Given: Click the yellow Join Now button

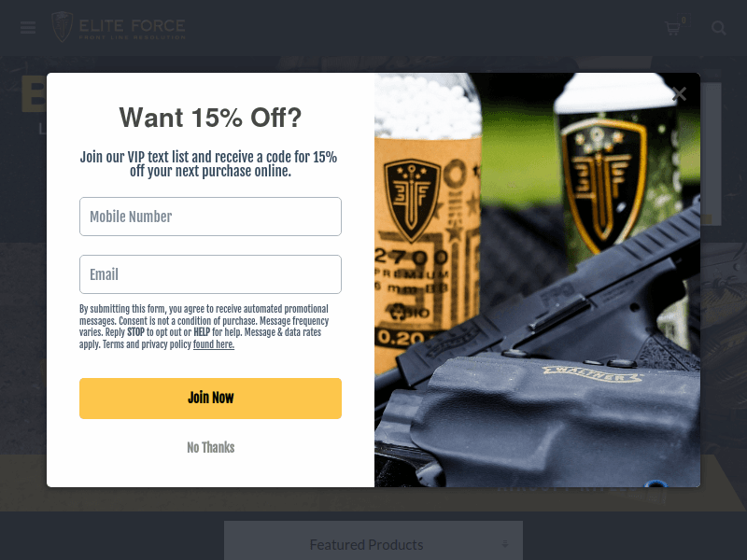Looking at the screenshot, I should (211, 399).
